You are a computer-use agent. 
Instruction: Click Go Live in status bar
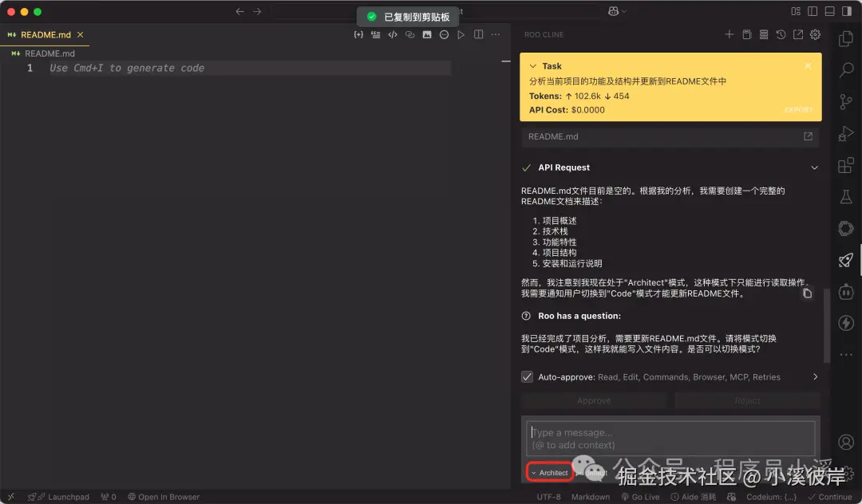[640, 497]
